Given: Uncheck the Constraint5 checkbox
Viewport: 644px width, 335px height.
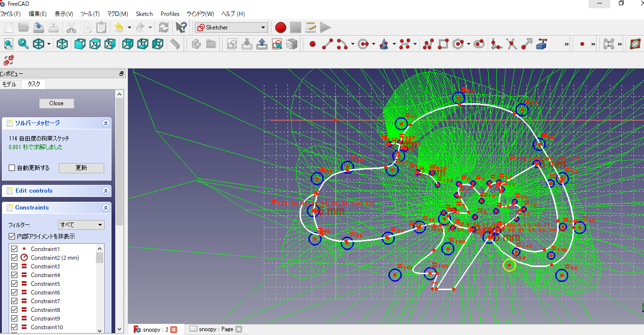Looking at the screenshot, I should click(x=14, y=284).
